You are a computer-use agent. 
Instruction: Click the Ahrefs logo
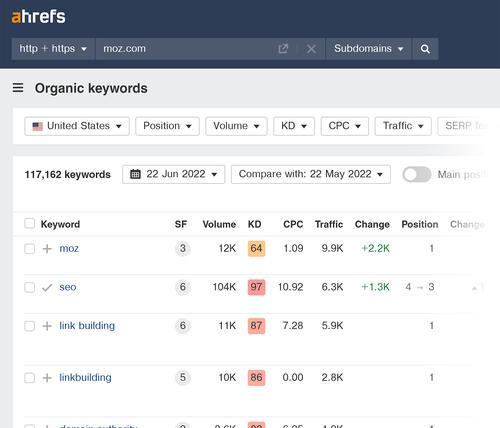[38, 17]
